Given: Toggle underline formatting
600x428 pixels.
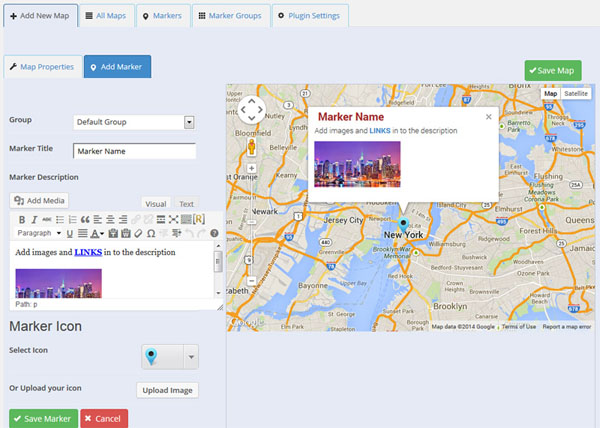Looking at the screenshot, I should (70, 233).
